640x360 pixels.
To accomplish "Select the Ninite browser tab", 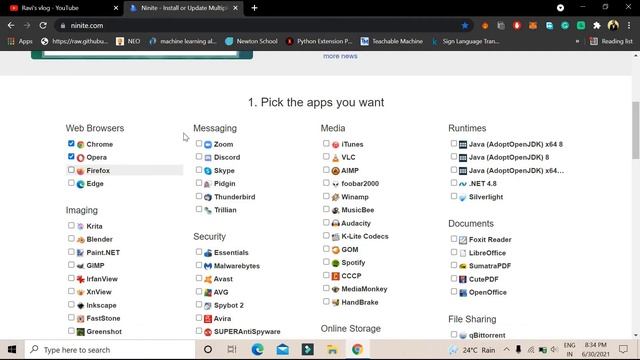I will [x=184, y=8].
